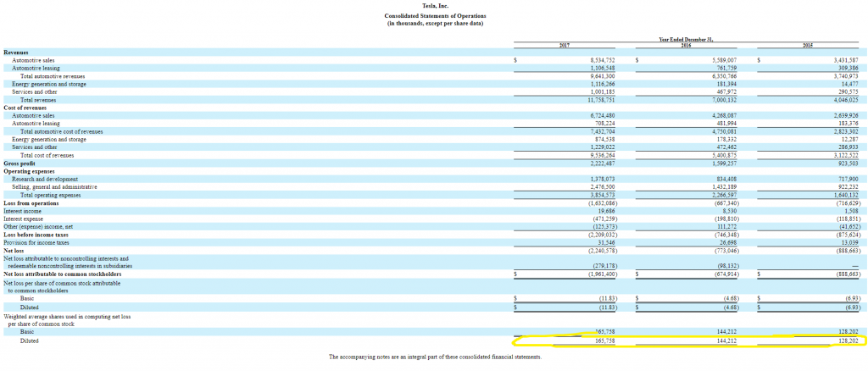This screenshot has height=371, width=868.
Task: Select the "Revenues" section heading
Action: point(16,52)
